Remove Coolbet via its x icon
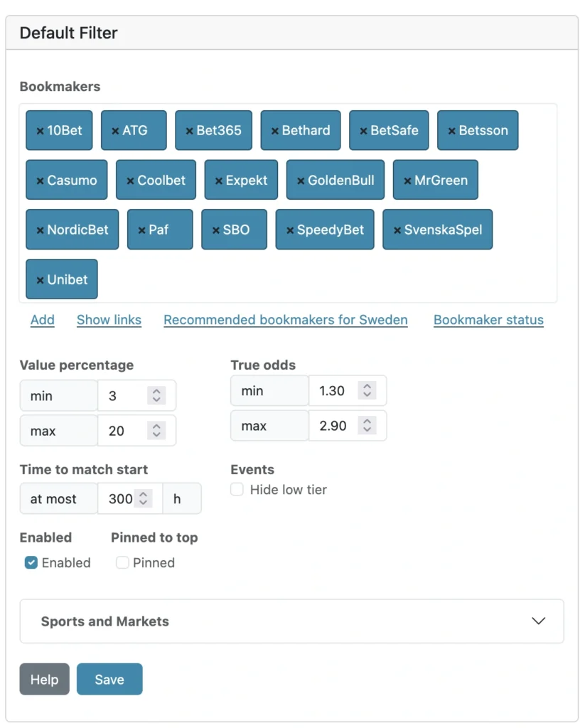 (131, 181)
